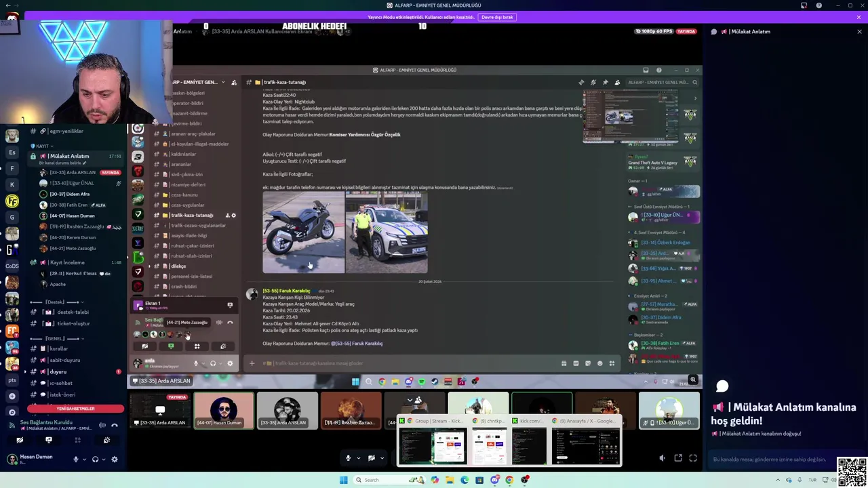Open the Discord help icon in title bar
This screenshot has height=488, width=868.
(x=818, y=5)
